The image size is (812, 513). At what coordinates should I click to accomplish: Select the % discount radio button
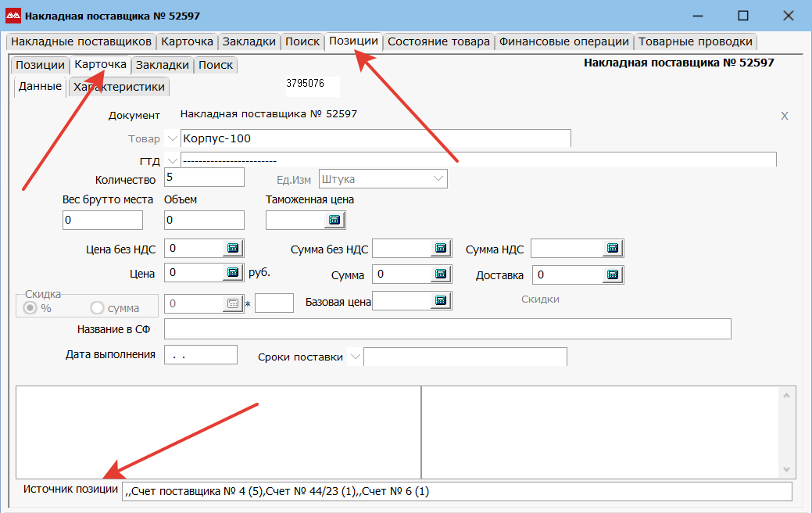(x=32, y=308)
